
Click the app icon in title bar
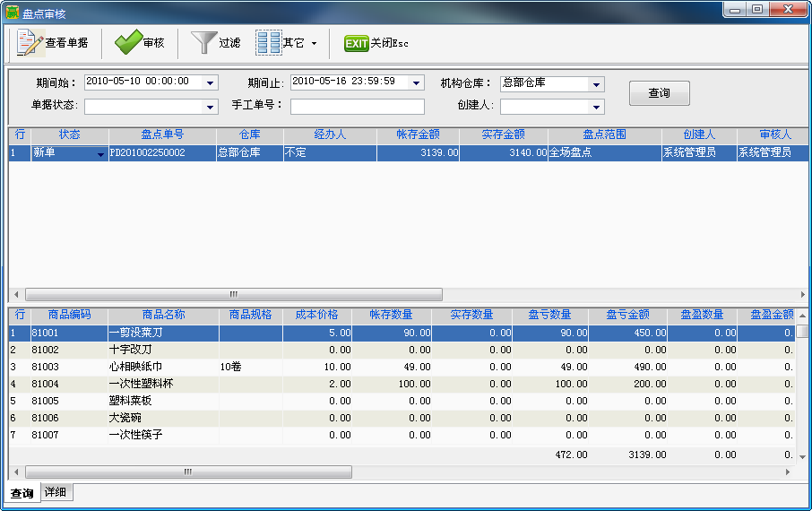click(12, 13)
